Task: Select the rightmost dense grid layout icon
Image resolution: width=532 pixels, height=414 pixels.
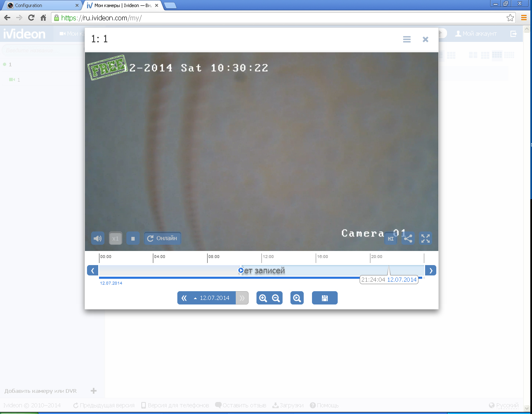Action: pos(509,55)
